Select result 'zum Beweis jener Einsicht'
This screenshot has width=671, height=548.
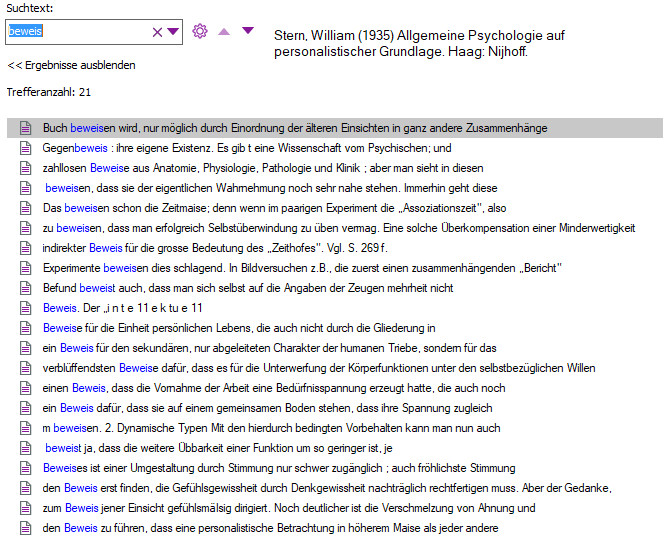(x=289, y=508)
